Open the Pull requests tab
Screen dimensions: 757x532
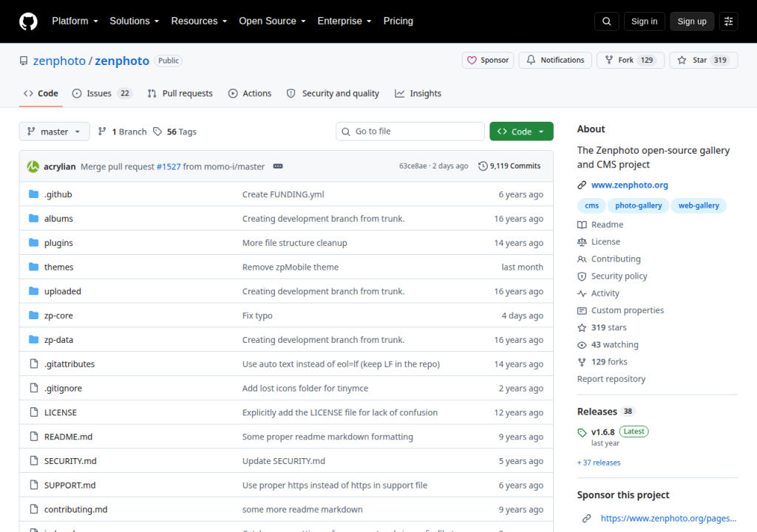[180, 94]
